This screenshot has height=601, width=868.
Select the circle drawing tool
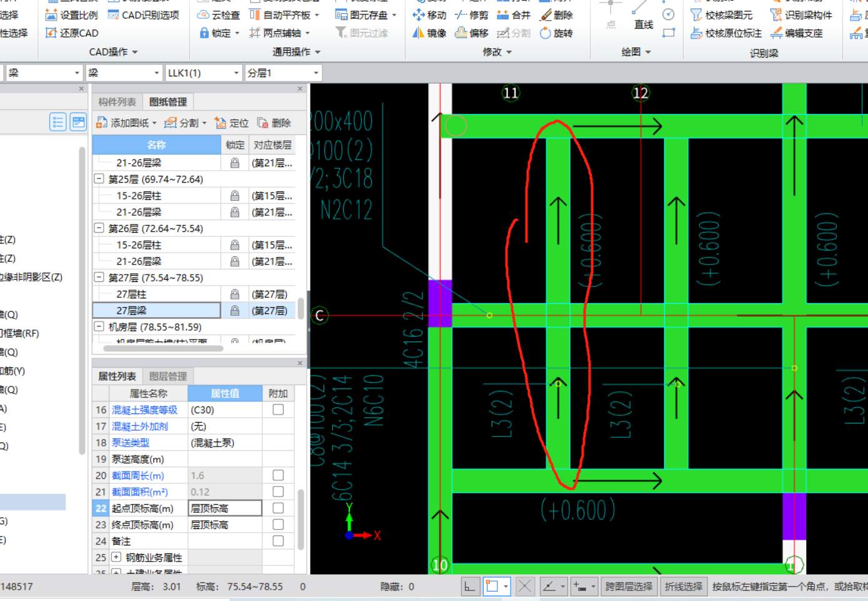669,14
